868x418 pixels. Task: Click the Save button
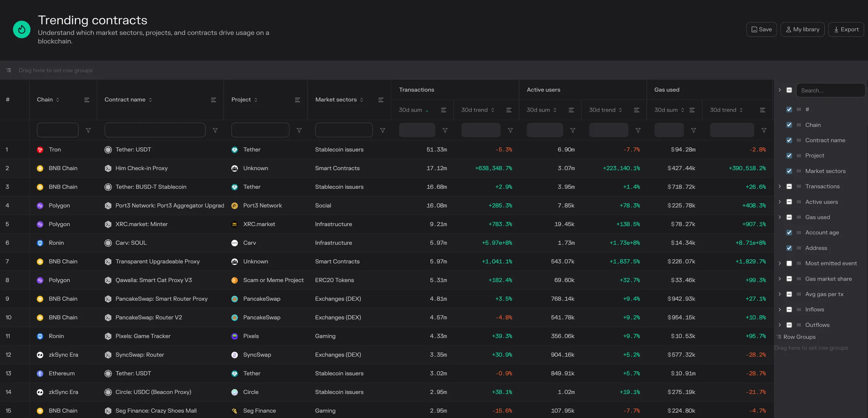762,29
